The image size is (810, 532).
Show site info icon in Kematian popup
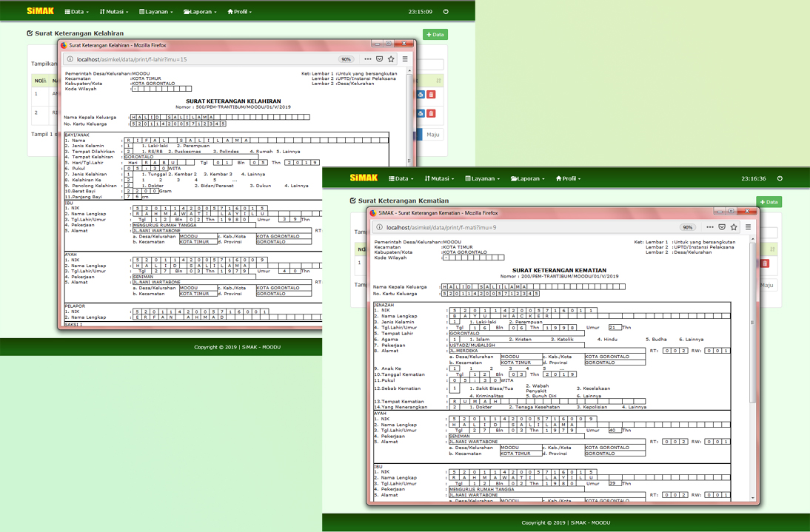coord(378,228)
